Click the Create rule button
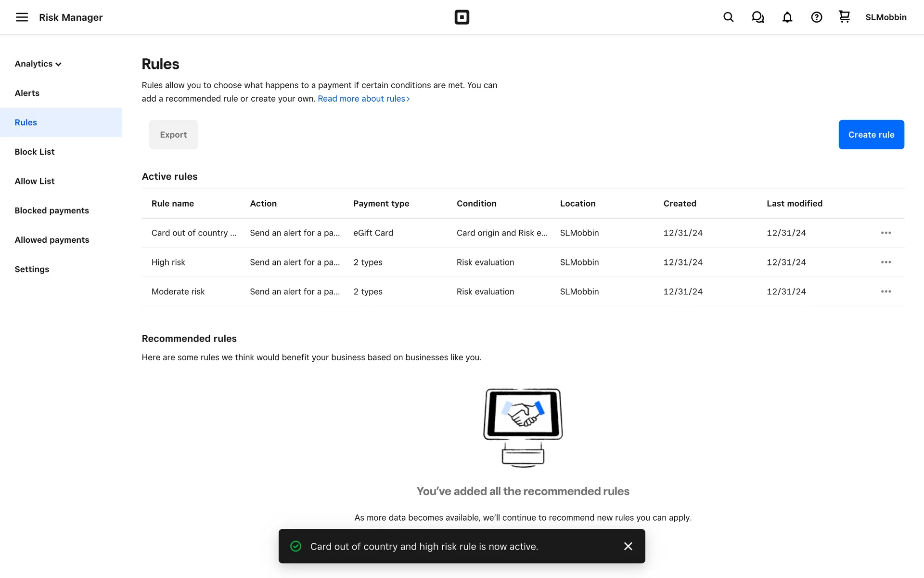 pyautogui.click(x=871, y=134)
